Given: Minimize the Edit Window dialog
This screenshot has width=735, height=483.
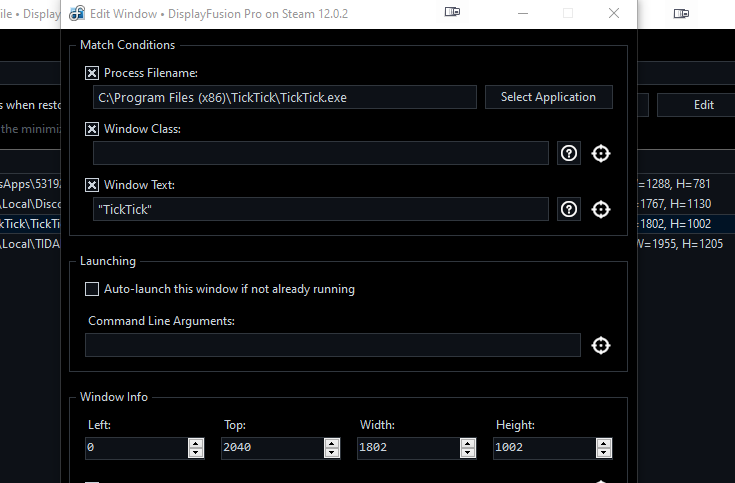Looking at the screenshot, I should point(523,14).
